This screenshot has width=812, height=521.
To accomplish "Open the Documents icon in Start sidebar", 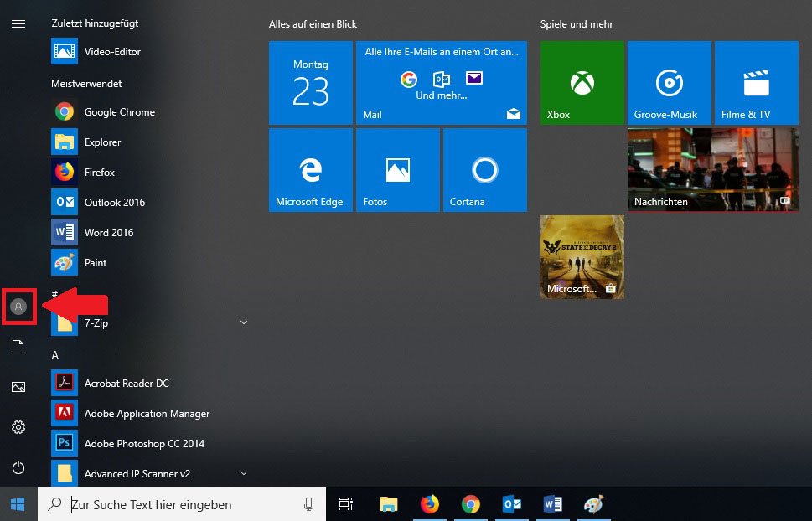I will tap(18, 347).
